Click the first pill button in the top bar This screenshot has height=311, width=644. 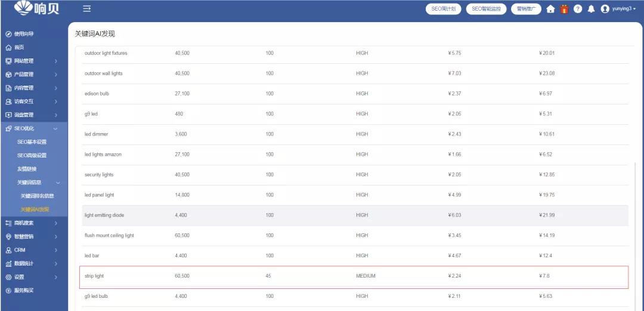[444, 9]
